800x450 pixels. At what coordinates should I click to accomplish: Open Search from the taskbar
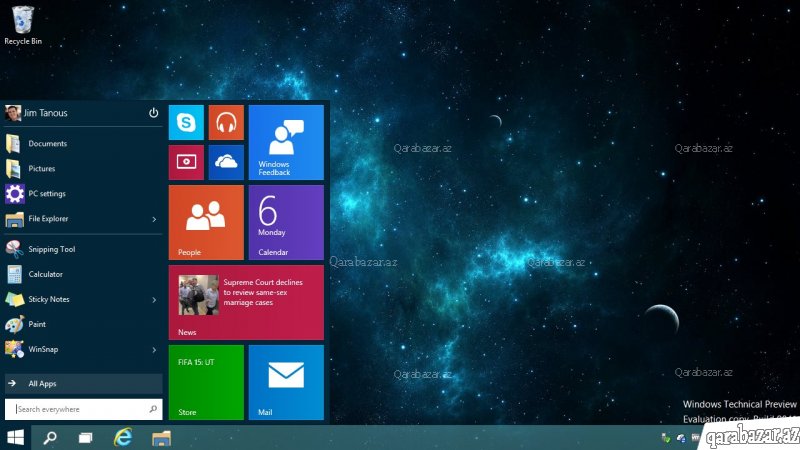point(50,438)
